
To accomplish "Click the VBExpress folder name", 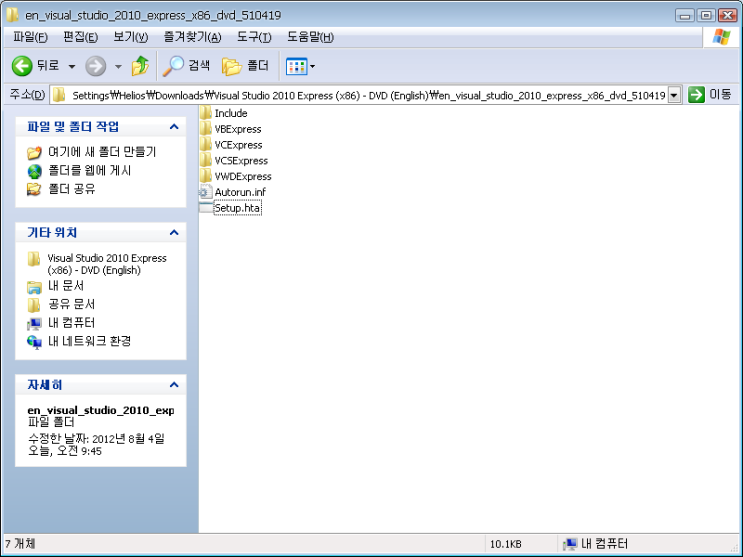I will point(238,129).
